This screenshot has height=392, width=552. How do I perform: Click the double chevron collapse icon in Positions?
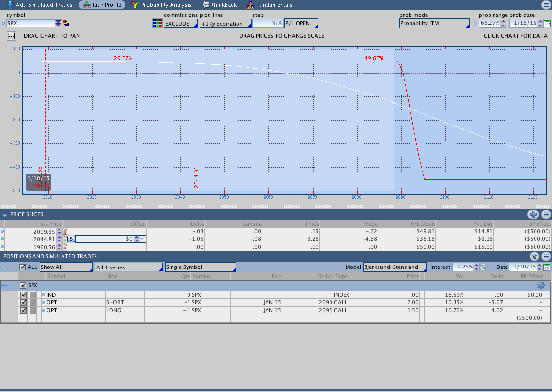pyautogui.click(x=534, y=256)
